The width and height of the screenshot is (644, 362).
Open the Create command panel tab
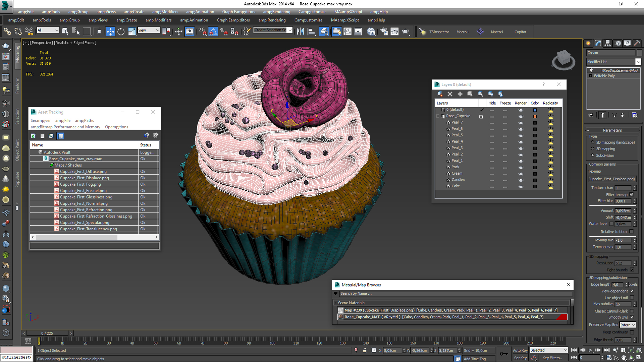pyautogui.click(x=588, y=43)
